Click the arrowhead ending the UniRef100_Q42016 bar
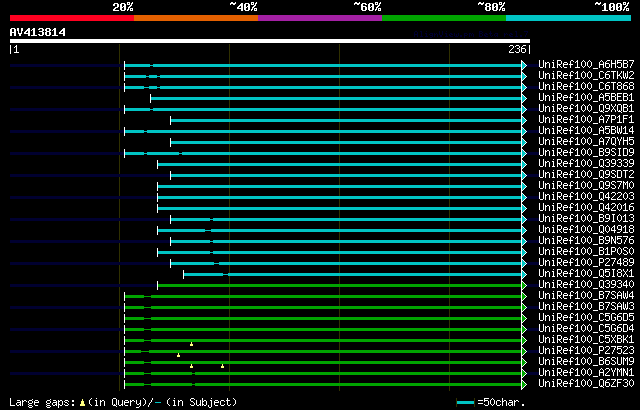Viewport: 640px width, 410px height. [x=524, y=208]
